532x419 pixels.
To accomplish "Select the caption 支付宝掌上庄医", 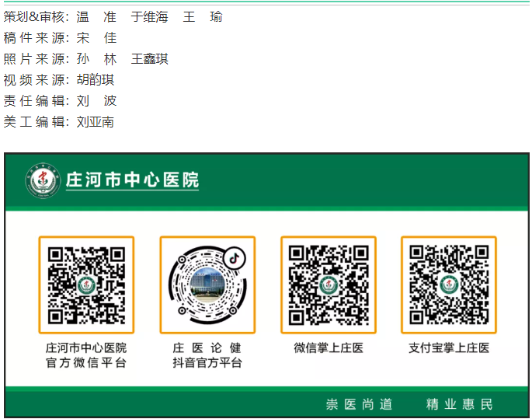I will click(x=449, y=347).
